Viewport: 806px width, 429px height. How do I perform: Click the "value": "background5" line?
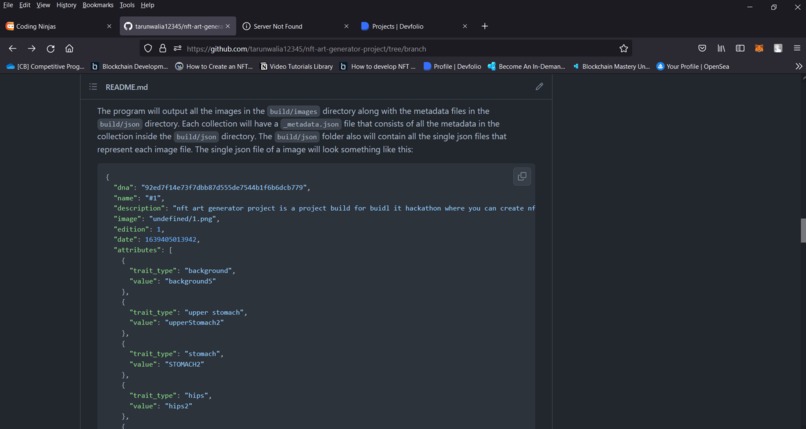pos(173,281)
